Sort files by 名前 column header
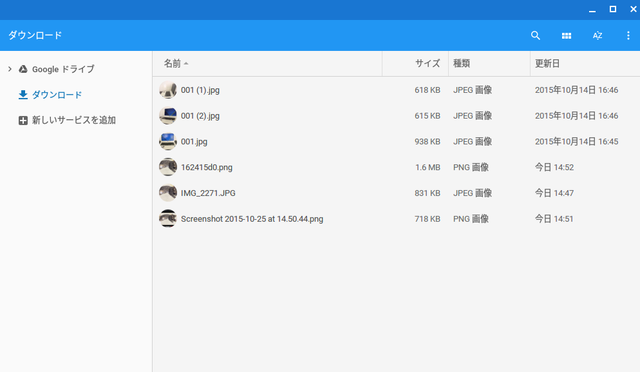640x372 pixels. [x=172, y=63]
